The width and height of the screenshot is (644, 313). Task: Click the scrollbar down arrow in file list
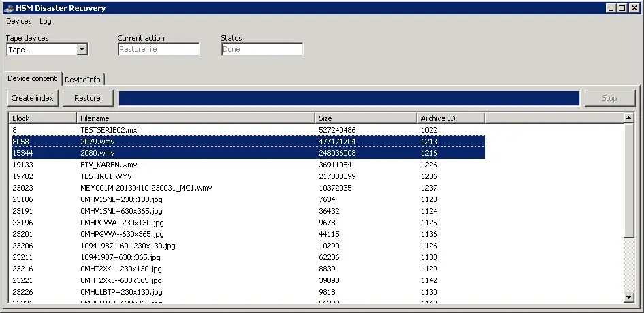(629, 297)
